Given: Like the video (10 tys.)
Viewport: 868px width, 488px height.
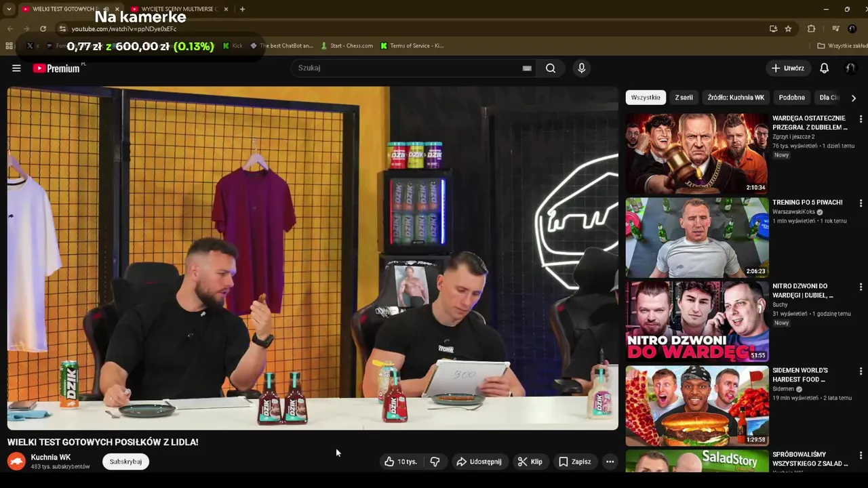Looking at the screenshot, I should point(400,462).
